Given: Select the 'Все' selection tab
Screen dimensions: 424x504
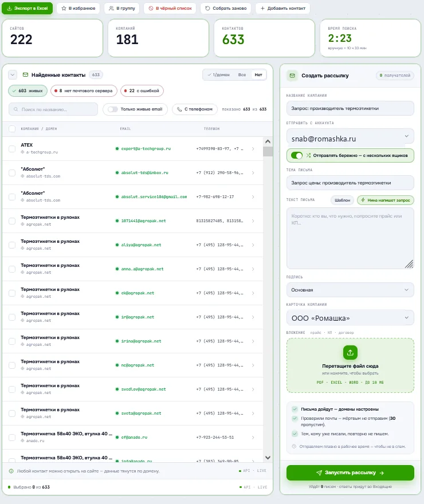Looking at the screenshot, I should pos(242,74).
